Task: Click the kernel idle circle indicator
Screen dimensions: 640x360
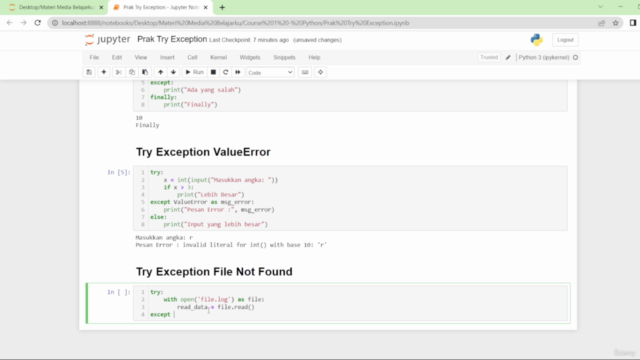Action: coord(576,58)
